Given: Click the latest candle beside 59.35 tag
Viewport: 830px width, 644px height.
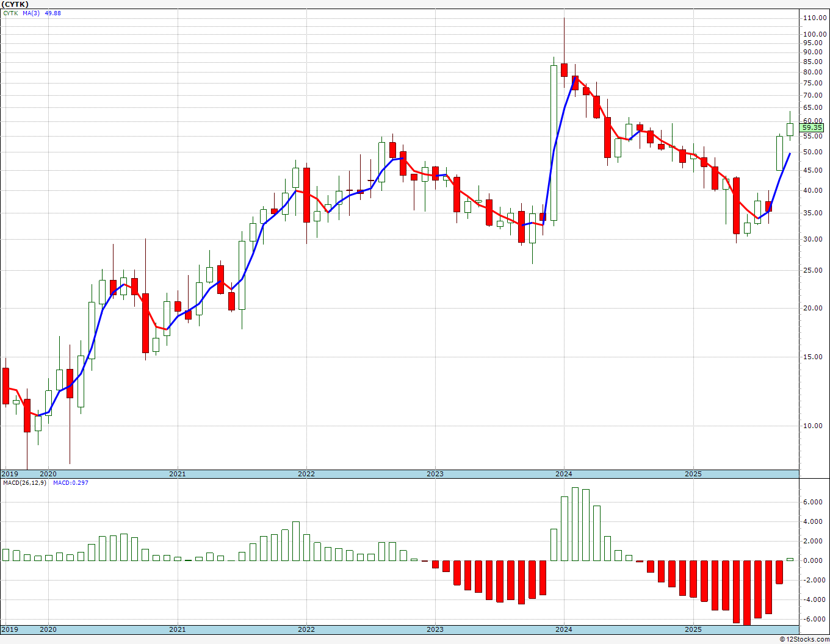Looking at the screenshot, I should [x=790, y=129].
